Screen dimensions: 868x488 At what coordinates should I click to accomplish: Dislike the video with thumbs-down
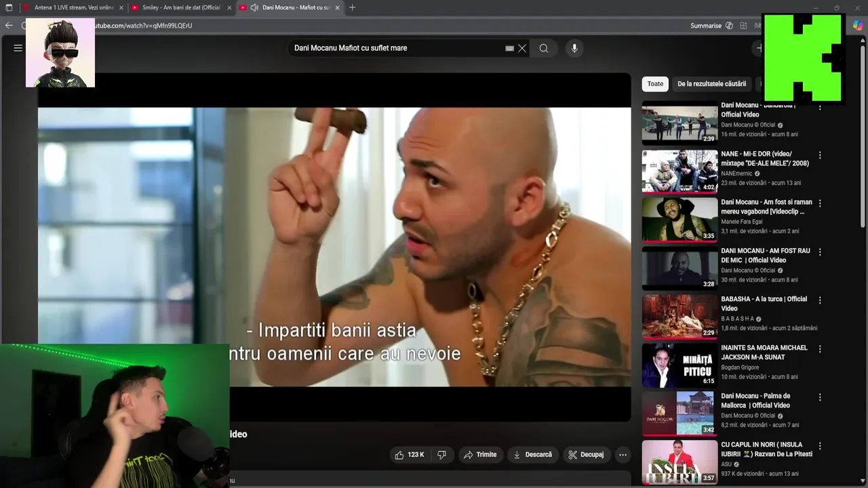[x=441, y=455]
